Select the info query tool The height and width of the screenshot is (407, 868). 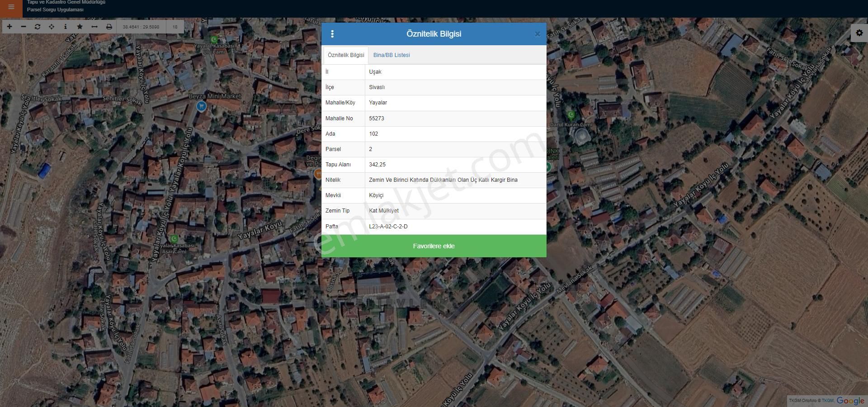[66, 27]
